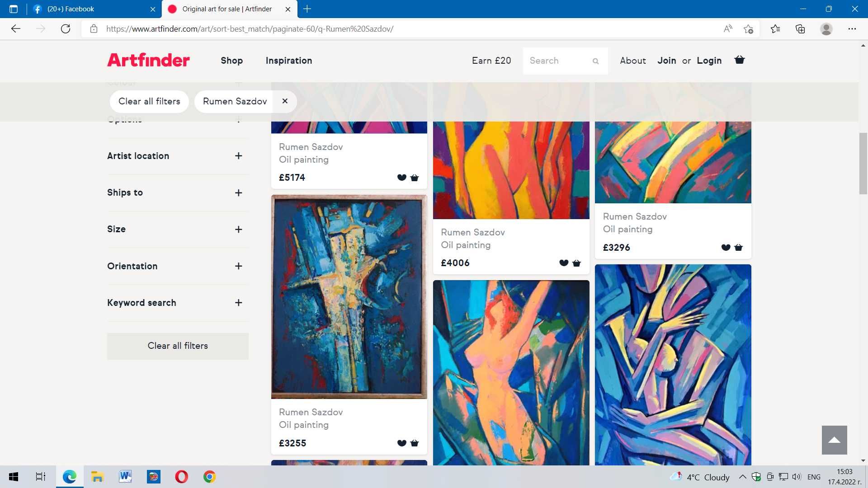Viewport: 868px width, 488px height.
Task: Remove the Rumen Sazdov filter chip
Action: tap(285, 101)
